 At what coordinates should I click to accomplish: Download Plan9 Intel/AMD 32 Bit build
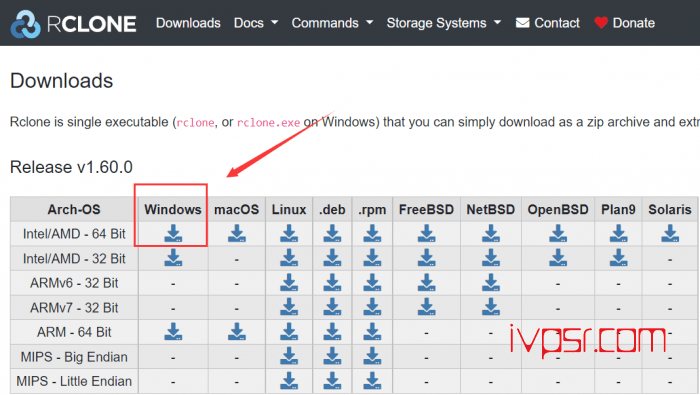[618, 258]
